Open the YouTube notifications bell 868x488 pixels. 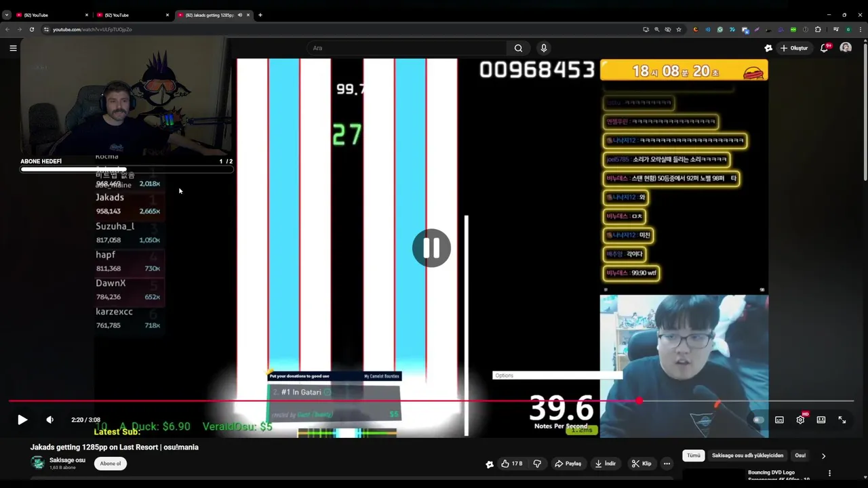coord(825,48)
